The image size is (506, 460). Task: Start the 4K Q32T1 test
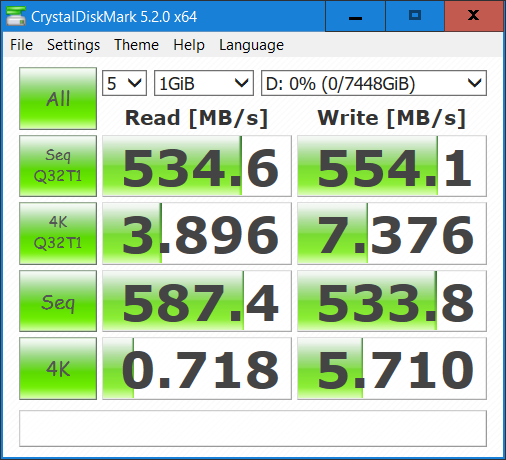(x=58, y=233)
